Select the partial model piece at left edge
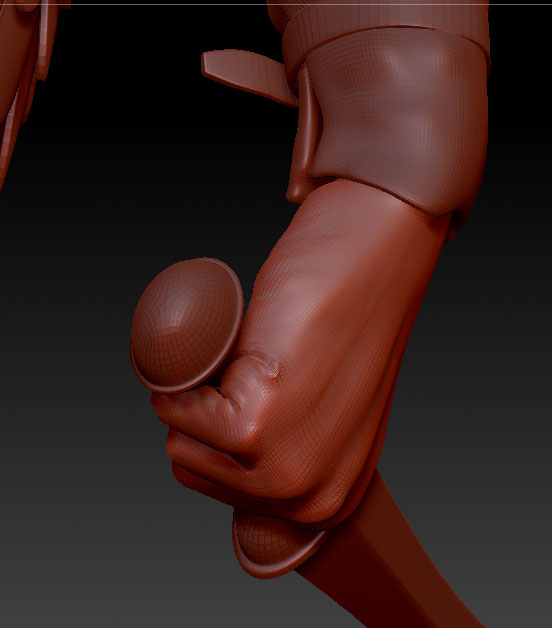The width and height of the screenshot is (552, 628). (x=22, y=80)
